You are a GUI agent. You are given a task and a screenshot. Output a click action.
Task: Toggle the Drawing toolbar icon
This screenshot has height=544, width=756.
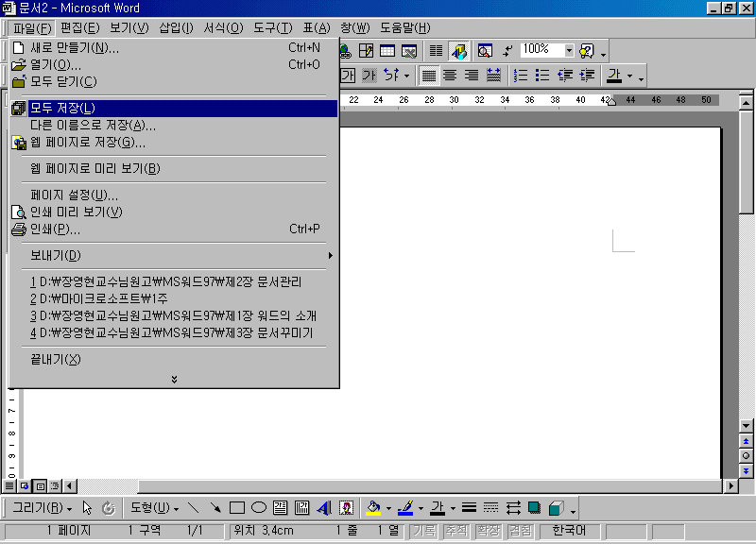point(458,51)
